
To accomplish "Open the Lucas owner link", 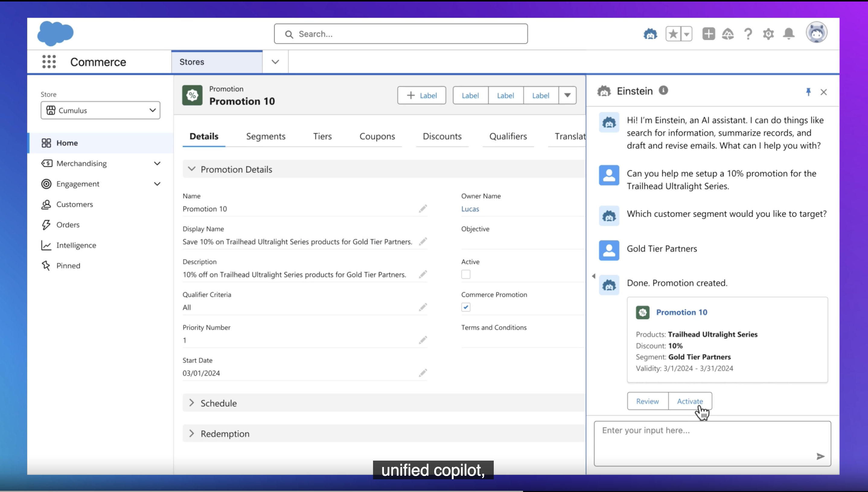I will click(470, 209).
